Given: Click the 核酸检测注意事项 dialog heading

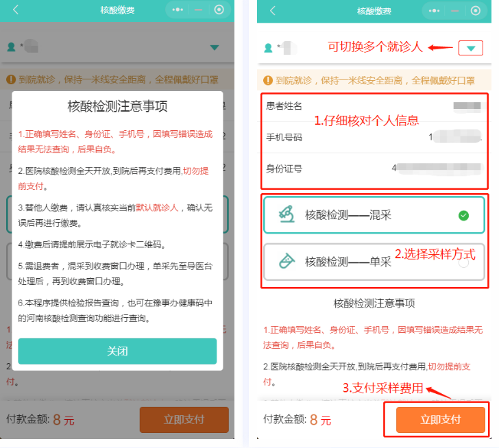Looking at the screenshot, I should click(x=117, y=106).
